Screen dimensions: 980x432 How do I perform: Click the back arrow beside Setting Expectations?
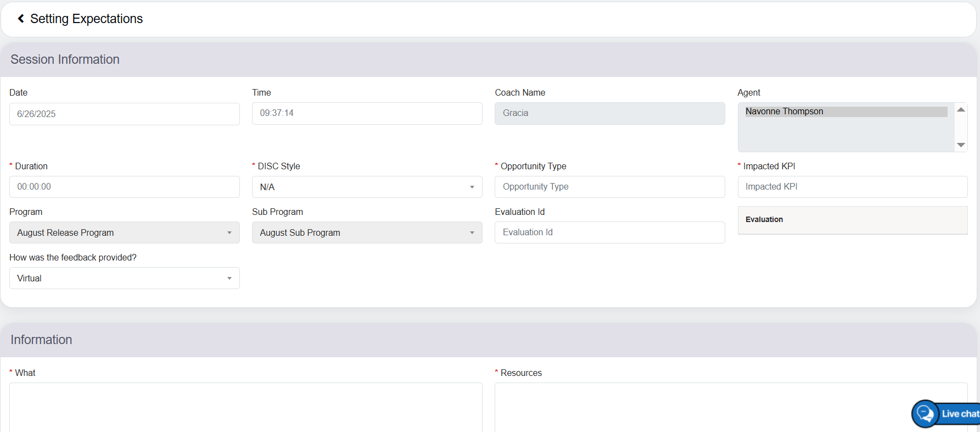point(21,19)
